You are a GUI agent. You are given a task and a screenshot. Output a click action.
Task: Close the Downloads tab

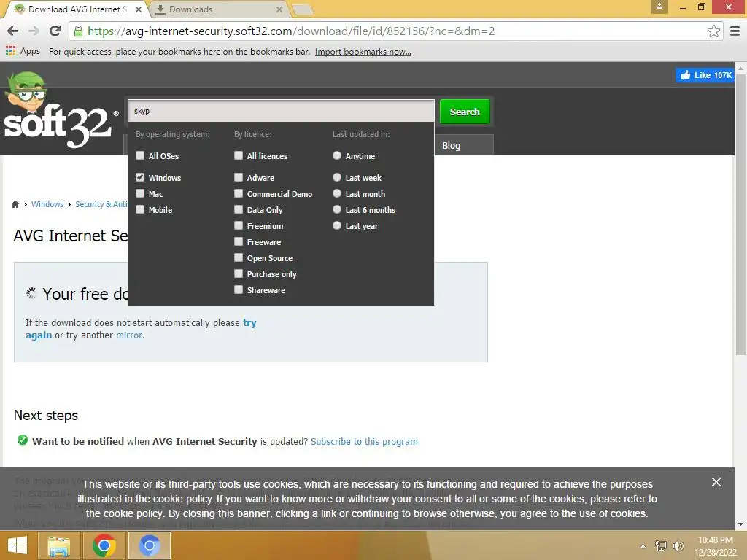(279, 9)
